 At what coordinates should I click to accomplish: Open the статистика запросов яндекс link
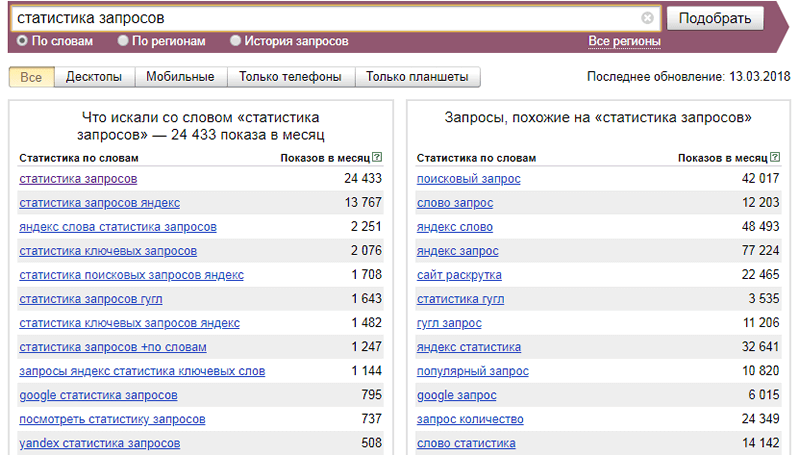99,203
